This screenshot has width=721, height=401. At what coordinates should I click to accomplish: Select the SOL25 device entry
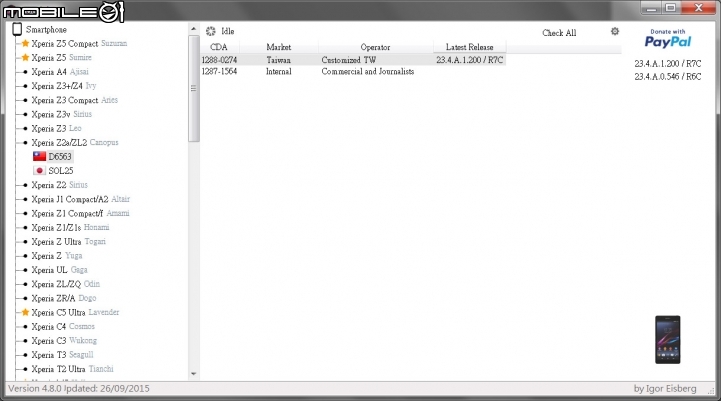pyautogui.click(x=61, y=171)
